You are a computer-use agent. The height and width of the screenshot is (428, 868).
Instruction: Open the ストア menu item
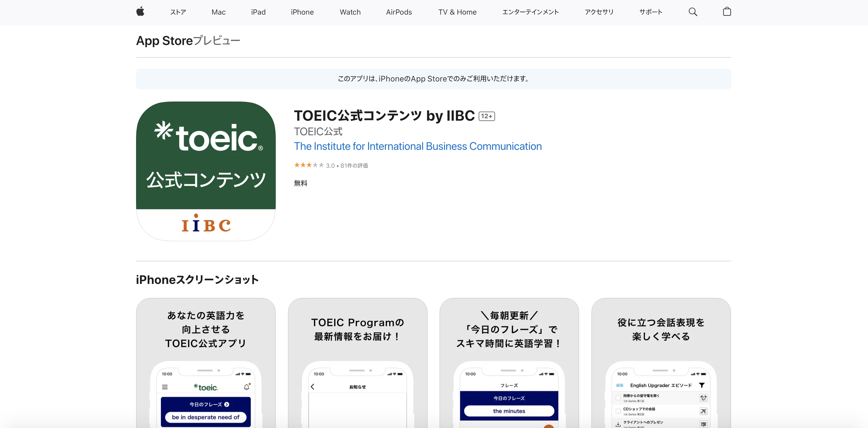coord(178,12)
